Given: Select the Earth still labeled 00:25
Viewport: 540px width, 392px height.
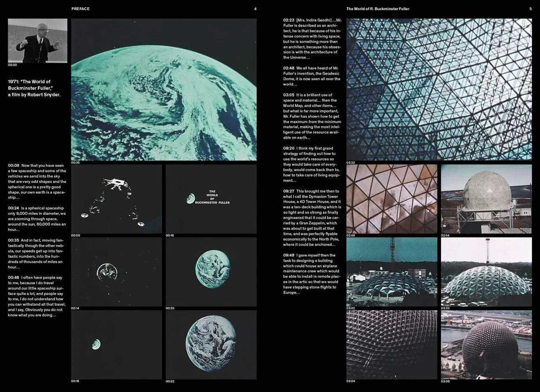Looking at the screenshot, I should click(211, 272).
